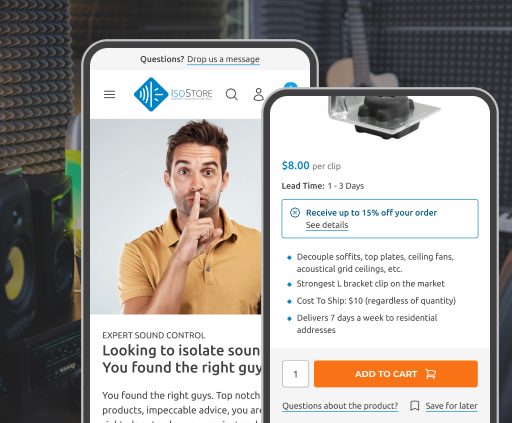
Task: Open the user account icon
Action: coord(258,94)
